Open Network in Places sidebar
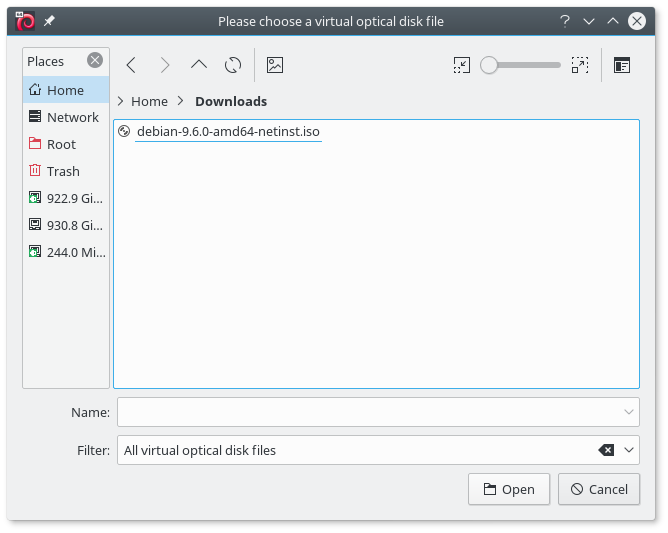The height and width of the screenshot is (533, 668). (x=72, y=117)
